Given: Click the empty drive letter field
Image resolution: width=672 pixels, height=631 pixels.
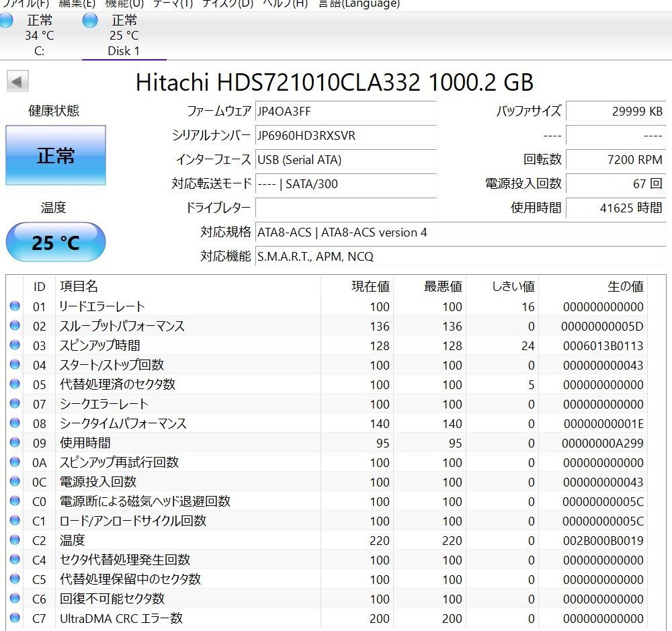Looking at the screenshot, I should click(x=345, y=208).
